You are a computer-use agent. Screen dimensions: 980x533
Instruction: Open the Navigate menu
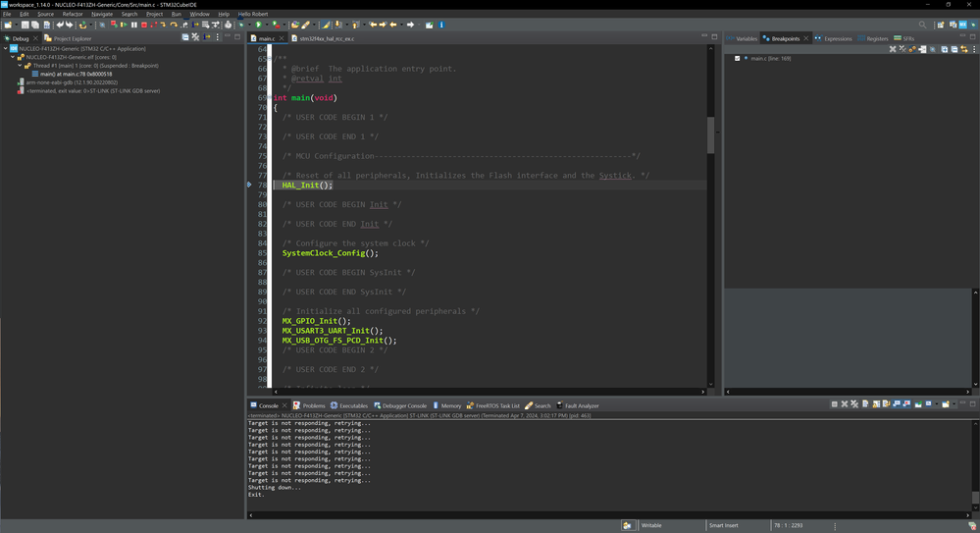(x=101, y=14)
